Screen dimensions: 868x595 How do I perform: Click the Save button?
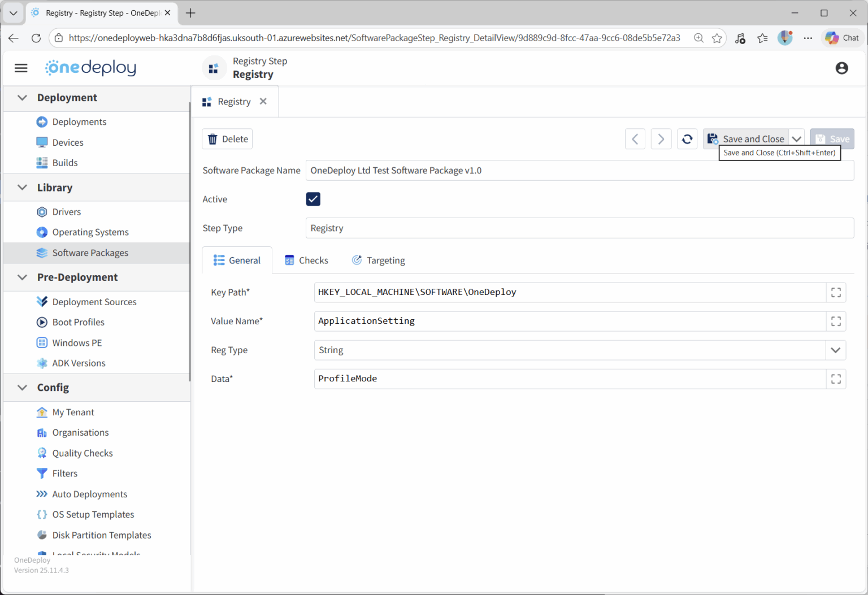[x=832, y=139]
